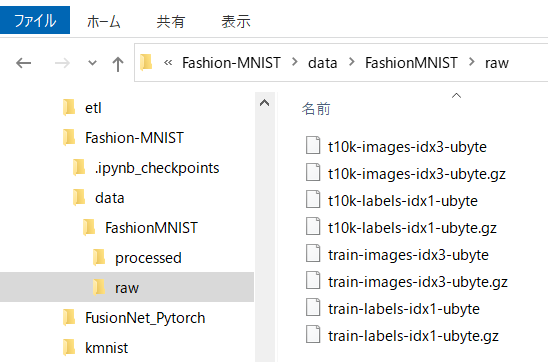Click the file icon of t10k-labels-idx1-ubyte
548x362 pixels.
pyautogui.click(x=313, y=199)
